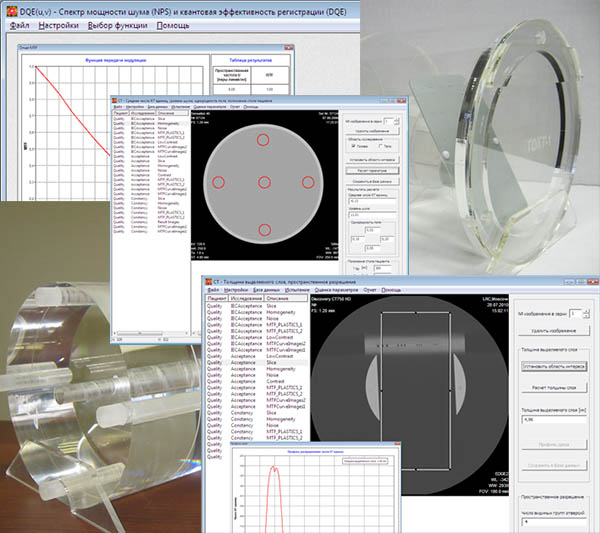The height and width of the screenshot is (533, 600).
Task: Click the bottom red ROI circle on phantom
Action: [x=264, y=230]
